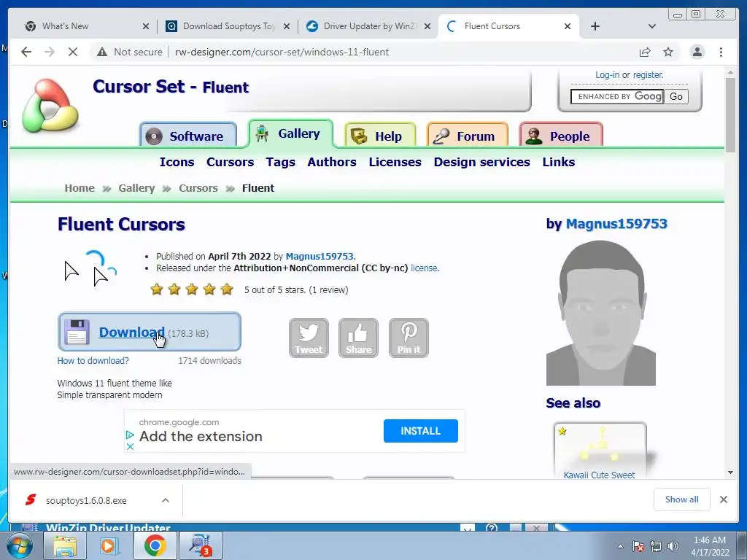Open Windows Explorer from the taskbar
747x560 pixels.
(x=65, y=545)
